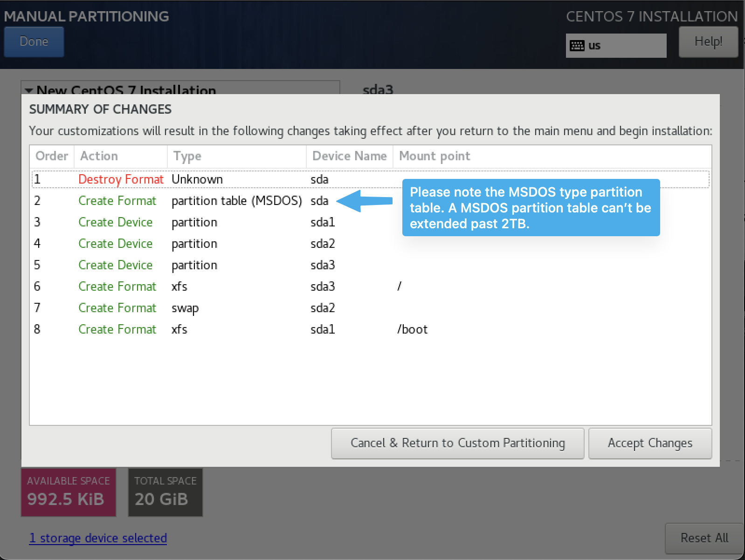Select the swap format row
745x560 pixels.
[371, 308]
